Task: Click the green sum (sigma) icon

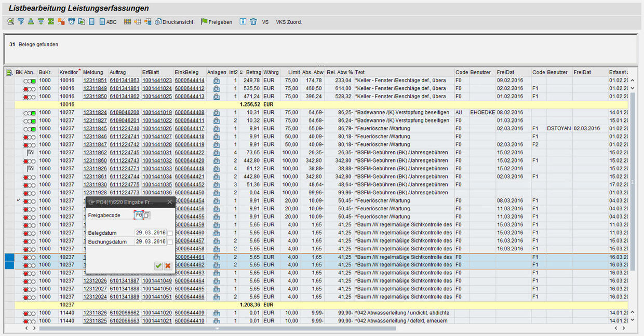Action: coord(51,22)
